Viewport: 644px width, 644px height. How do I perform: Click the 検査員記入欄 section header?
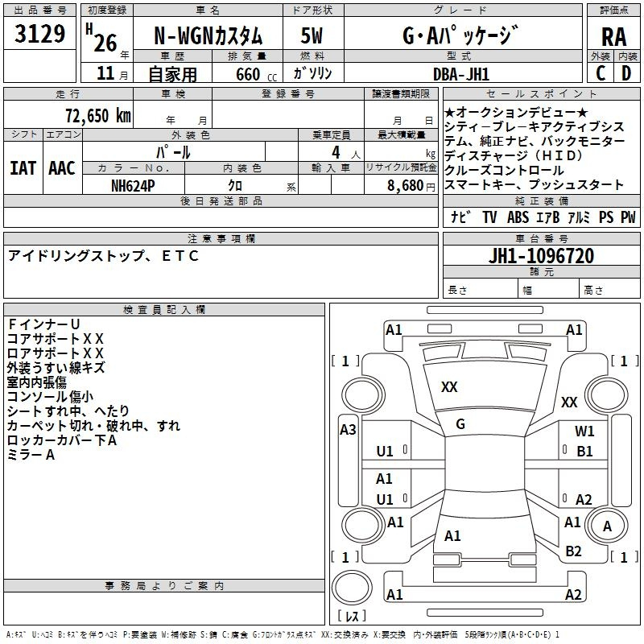coord(164,309)
